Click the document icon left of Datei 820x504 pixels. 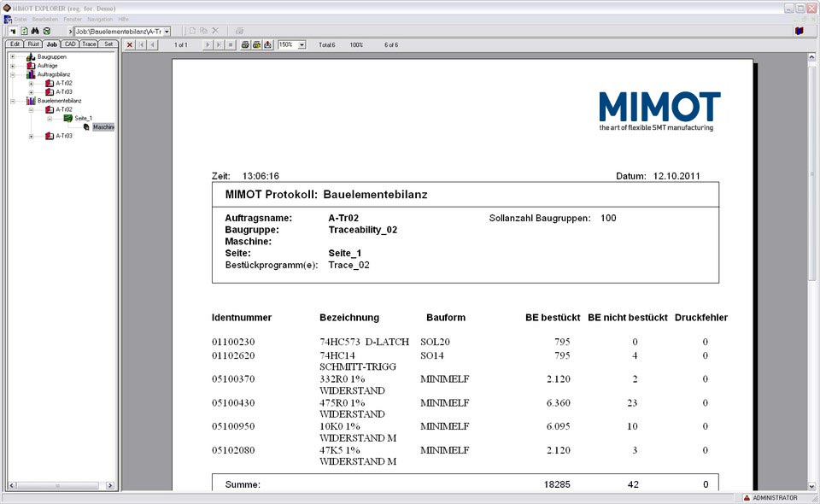(x=8, y=20)
